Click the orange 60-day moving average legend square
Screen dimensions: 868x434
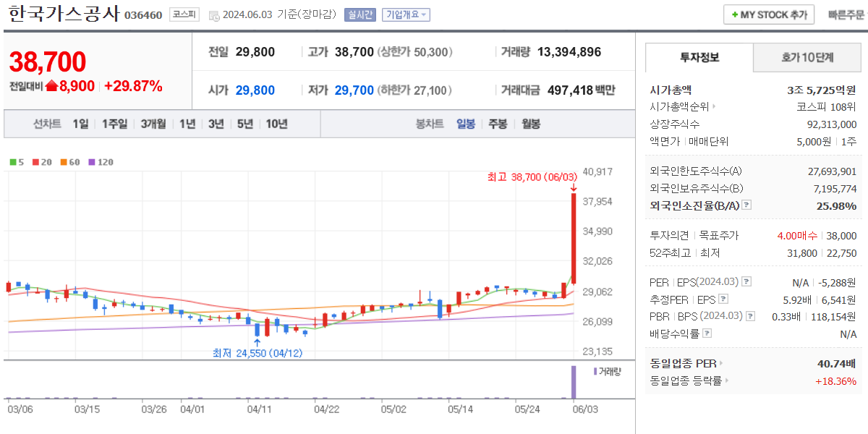(64, 162)
